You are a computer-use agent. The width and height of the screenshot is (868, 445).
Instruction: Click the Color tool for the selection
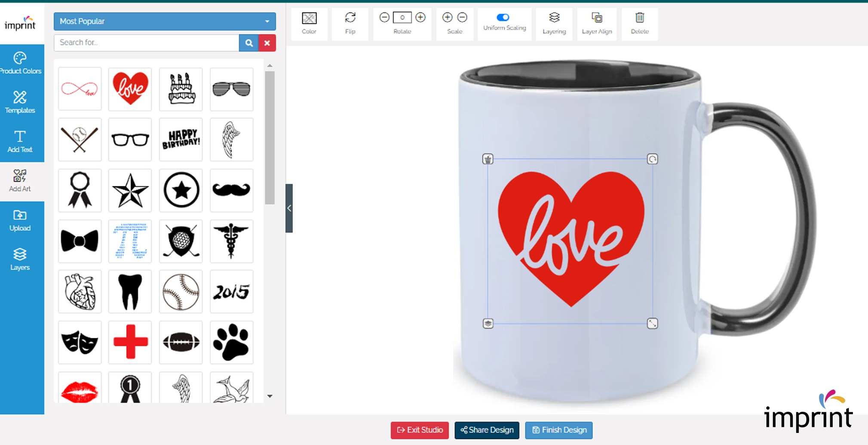coord(309,22)
